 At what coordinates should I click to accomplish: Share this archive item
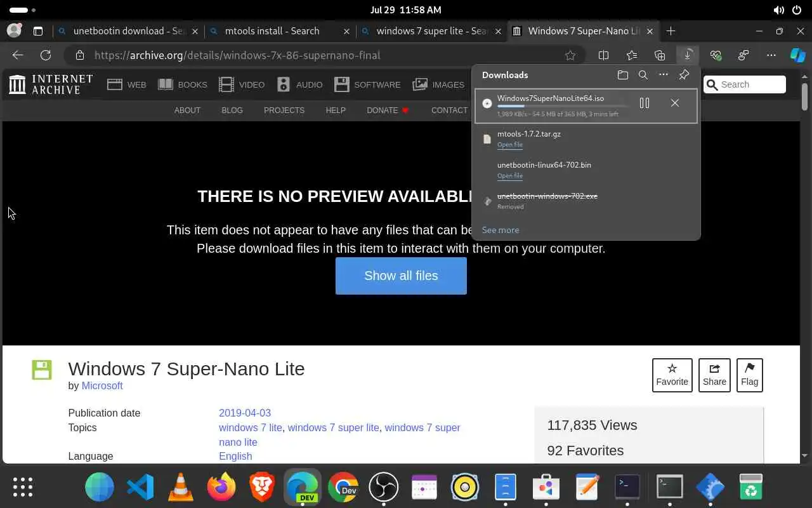(714, 375)
